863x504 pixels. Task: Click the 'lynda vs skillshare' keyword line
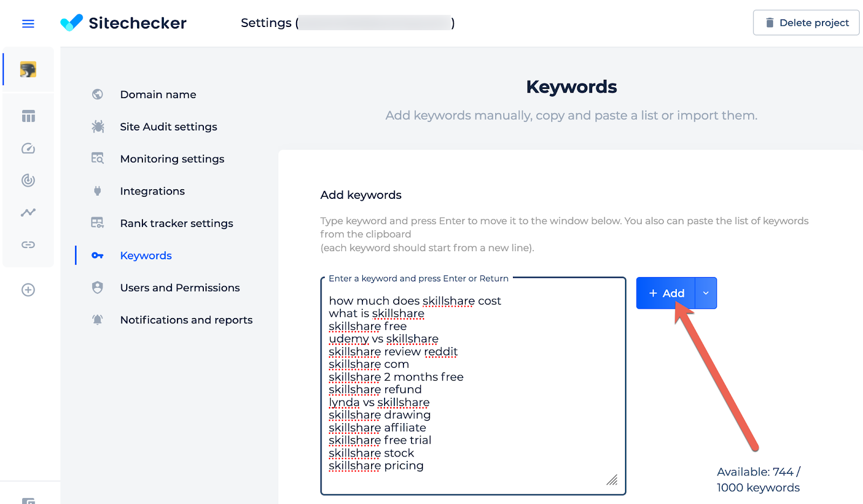(379, 403)
